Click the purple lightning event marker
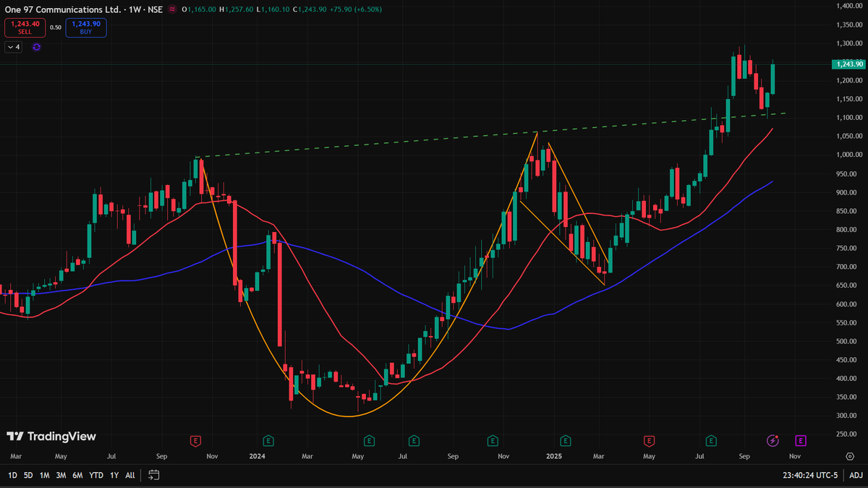The width and height of the screenshot is (868, 488). coord(773,440)
